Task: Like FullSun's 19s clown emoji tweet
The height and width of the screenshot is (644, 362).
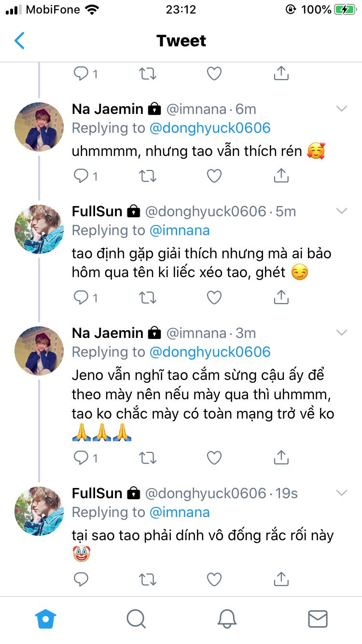Action: pyautogui.click(x=214, y=579)
